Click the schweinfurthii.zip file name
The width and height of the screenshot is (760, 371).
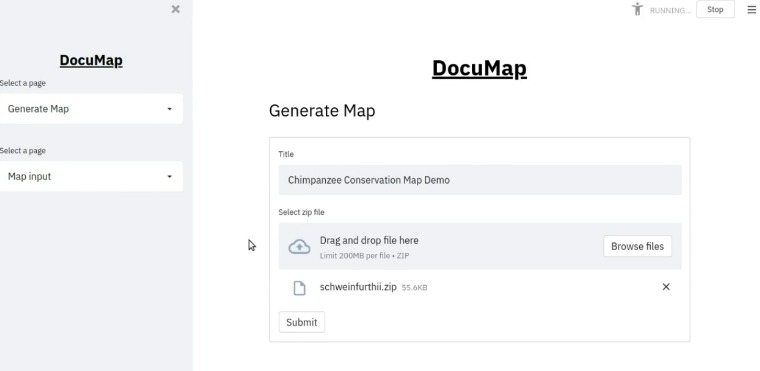tap(358, 287)
